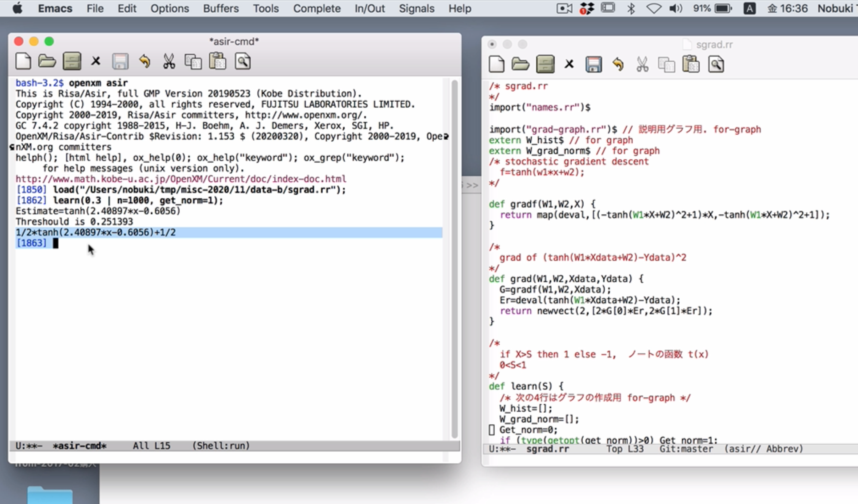
Task: Click W_hist=[]; line in sgrad.rr
Action: click(x=526, y=408)
